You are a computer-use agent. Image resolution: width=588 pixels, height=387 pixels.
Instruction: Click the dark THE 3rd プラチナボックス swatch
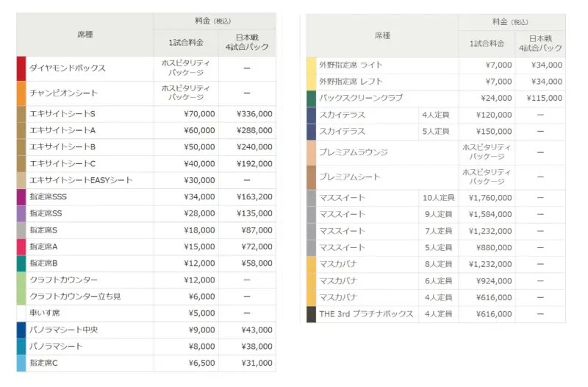click(x=312, y=314)
